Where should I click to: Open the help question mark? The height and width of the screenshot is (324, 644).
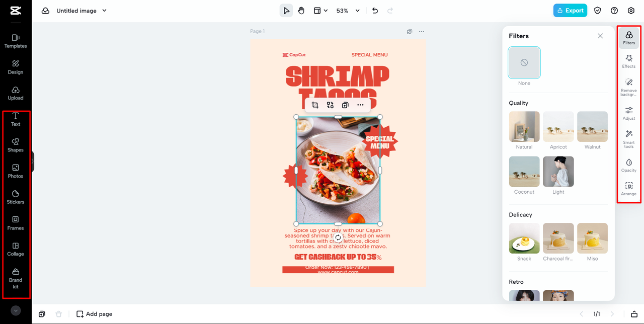tap(614, 11)
